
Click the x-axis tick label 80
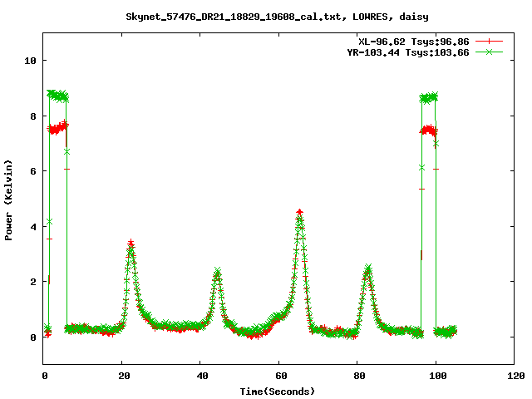359,376
